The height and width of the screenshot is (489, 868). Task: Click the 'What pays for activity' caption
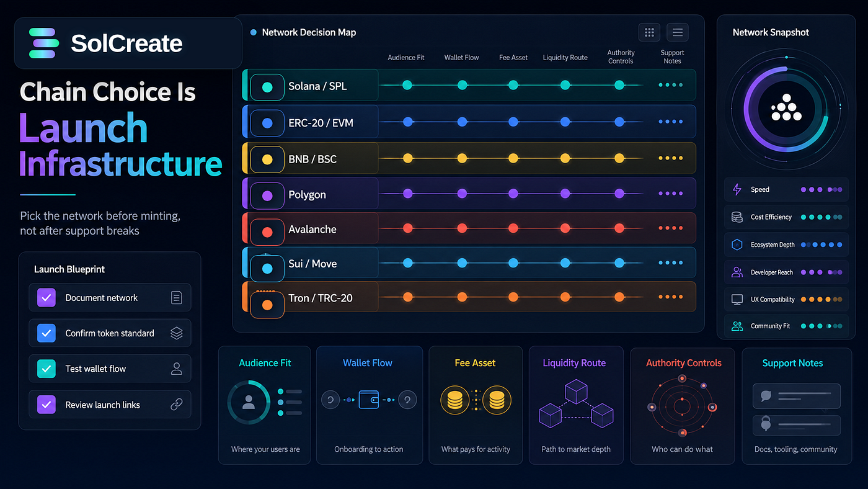click(476, 449)
